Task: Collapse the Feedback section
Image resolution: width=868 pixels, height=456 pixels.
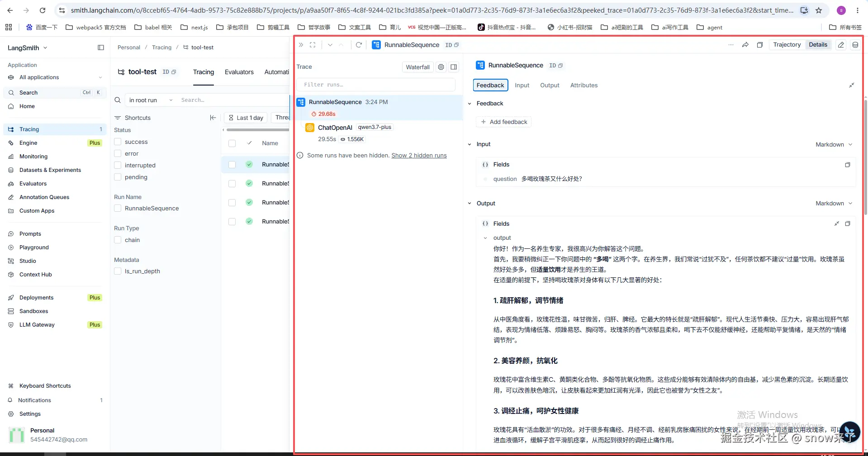Action: pyautogui.click(x=470, y=104)
